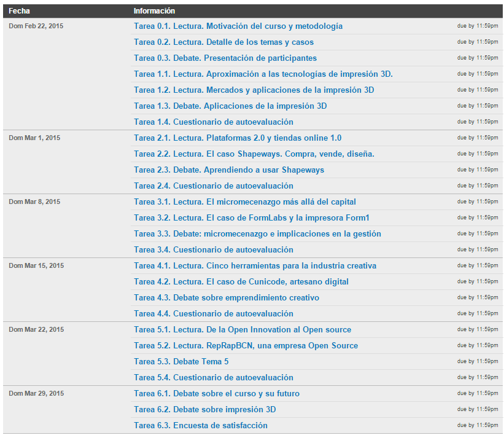Open Tarea 1.1 Aproximación a las tecnologías

pyautogui.click(x=263, y=74)
